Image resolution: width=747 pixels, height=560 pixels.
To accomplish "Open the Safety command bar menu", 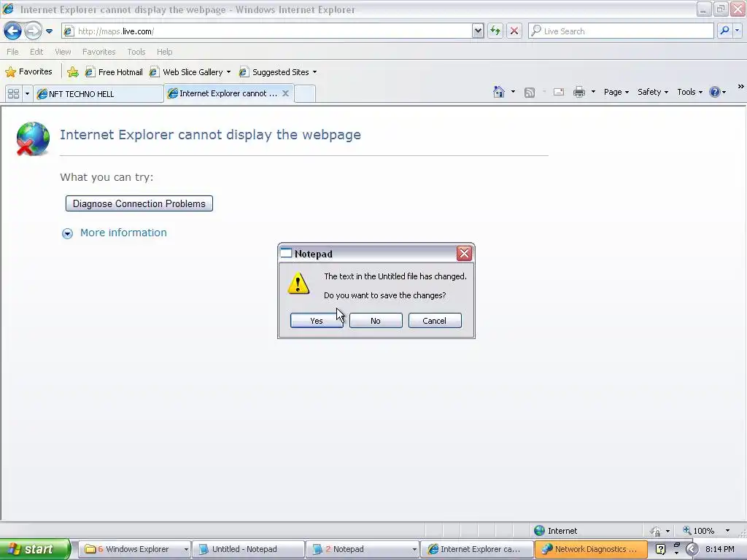I will (653, 92).
